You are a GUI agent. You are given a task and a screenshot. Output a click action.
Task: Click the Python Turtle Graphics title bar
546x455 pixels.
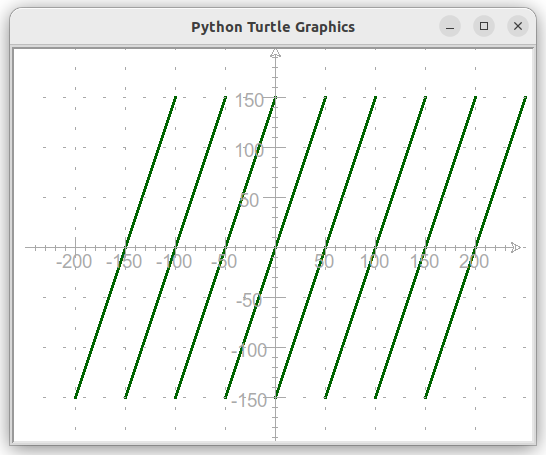tap(273, 27)
